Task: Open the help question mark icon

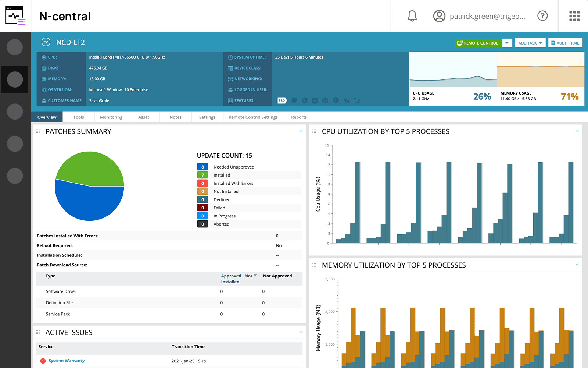Action: pos(542,16)
